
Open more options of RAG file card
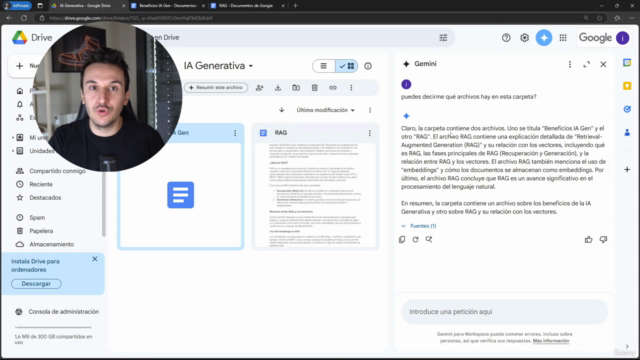pyautogui.click(x=370, y=133)
